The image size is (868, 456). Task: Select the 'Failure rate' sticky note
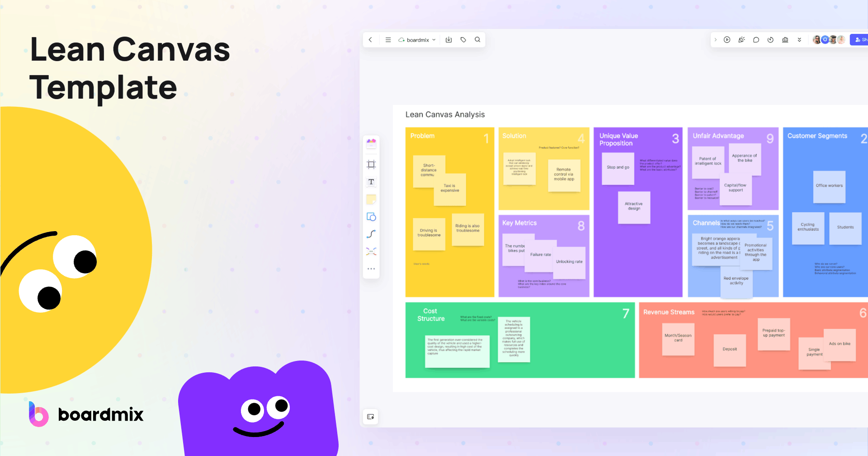[x=541, y=256]
